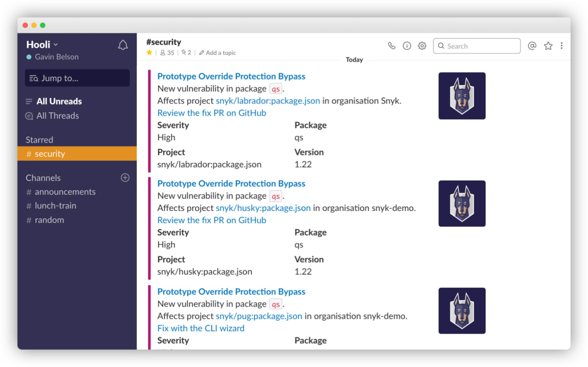This screenshot has width=588, height=367.
Task: Unstar the #security channel
Action: coord(148,52)
